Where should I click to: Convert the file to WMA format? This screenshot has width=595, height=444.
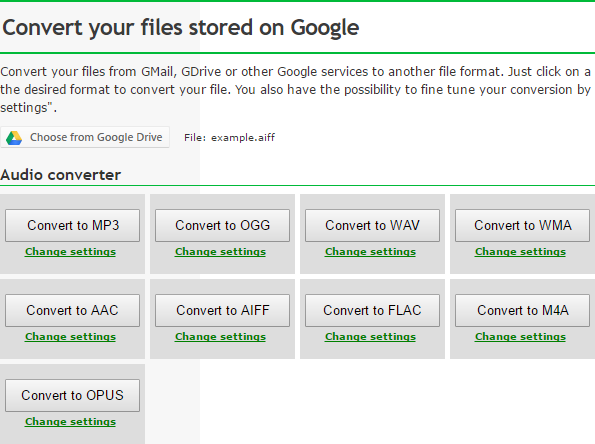(522, 225)
